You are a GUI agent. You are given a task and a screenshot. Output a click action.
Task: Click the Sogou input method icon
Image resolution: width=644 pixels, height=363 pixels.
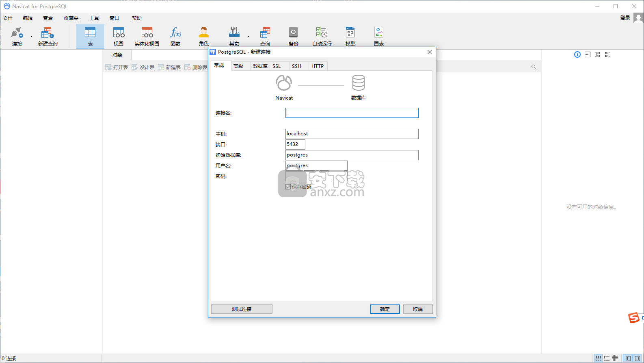[634, 318]
